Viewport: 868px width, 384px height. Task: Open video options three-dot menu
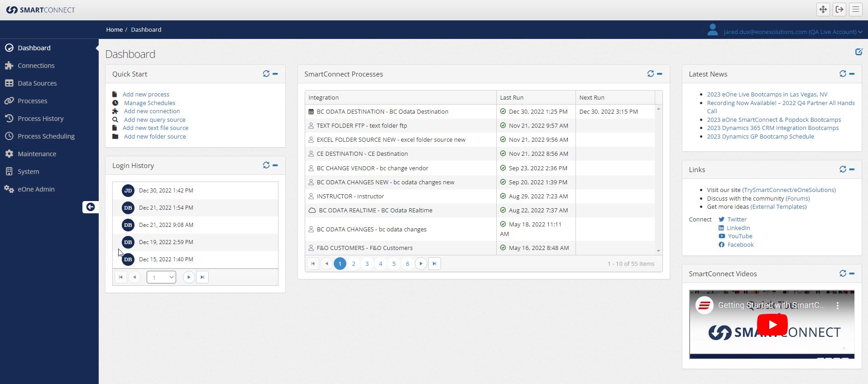pyautogui.click(x=838, y=306)
